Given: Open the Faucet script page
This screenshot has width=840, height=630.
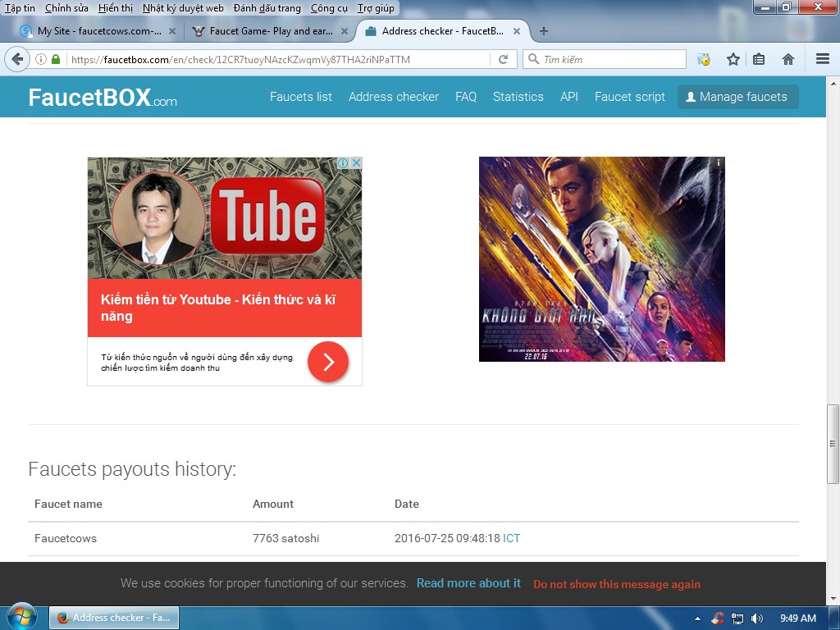Looking at the screenshot, I should coord(630,97).
